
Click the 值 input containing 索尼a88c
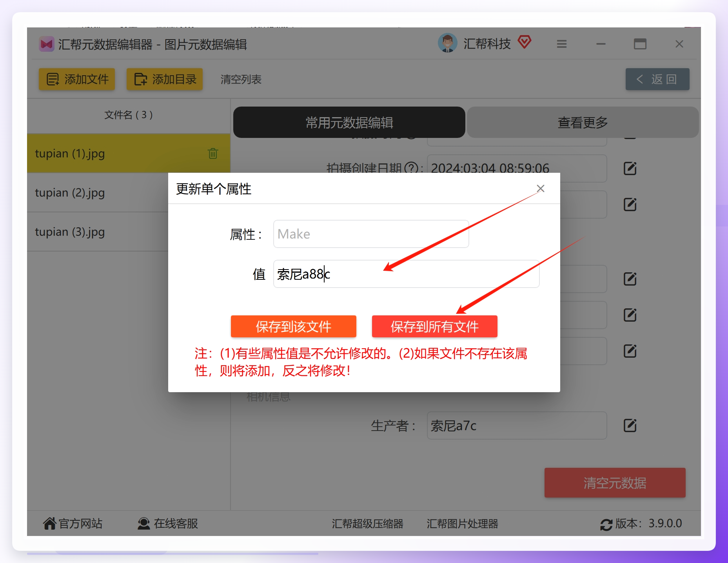pos(407,274)
